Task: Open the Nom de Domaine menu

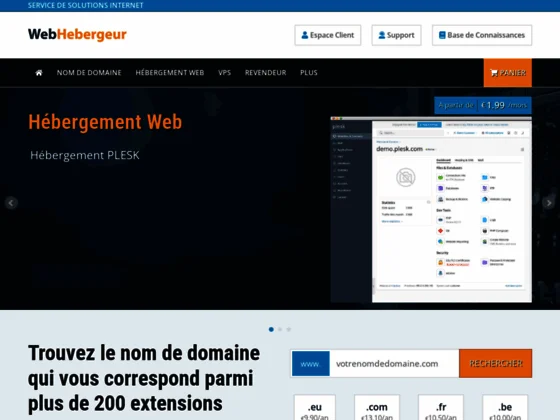Action: tap(89, 72)
